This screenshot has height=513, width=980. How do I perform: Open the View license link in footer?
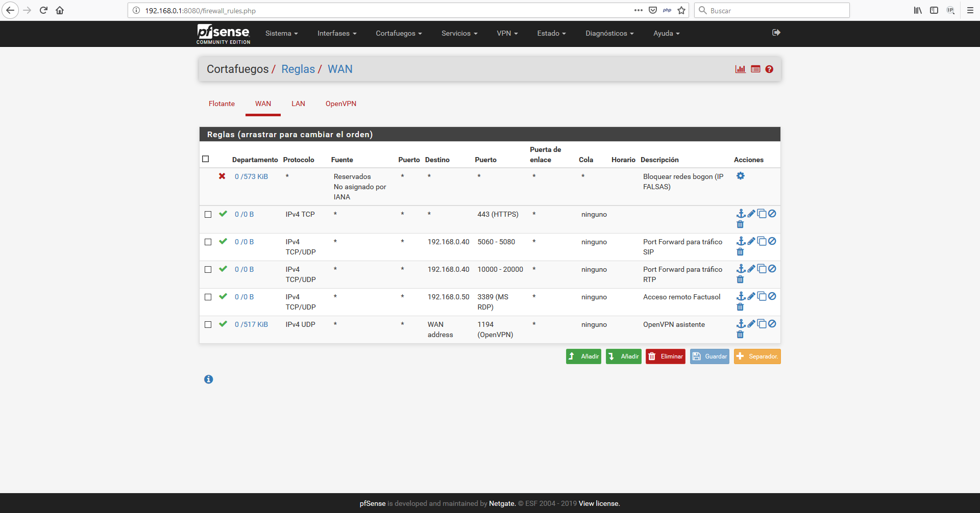599,503
